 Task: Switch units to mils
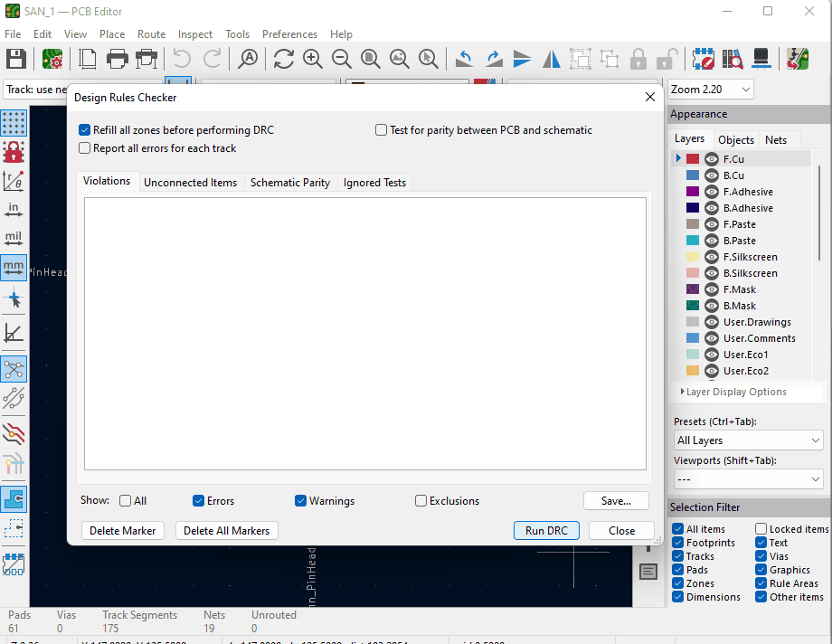tap(14, 239)
